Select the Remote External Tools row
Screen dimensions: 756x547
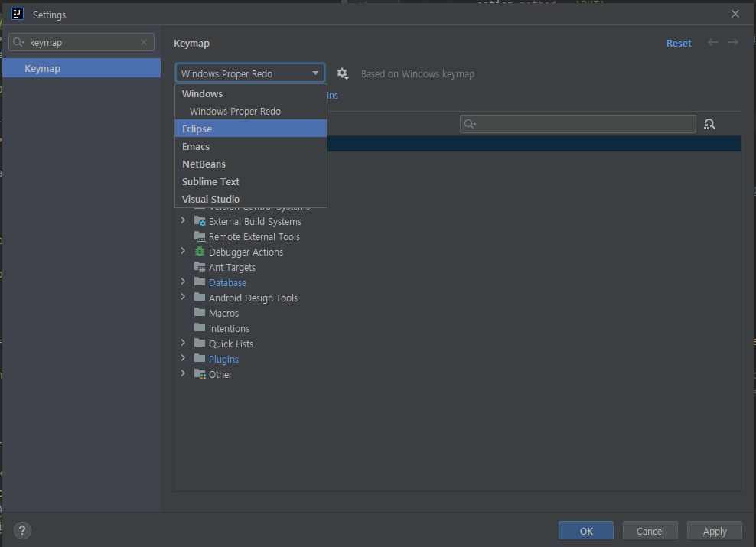pos(457,236)
